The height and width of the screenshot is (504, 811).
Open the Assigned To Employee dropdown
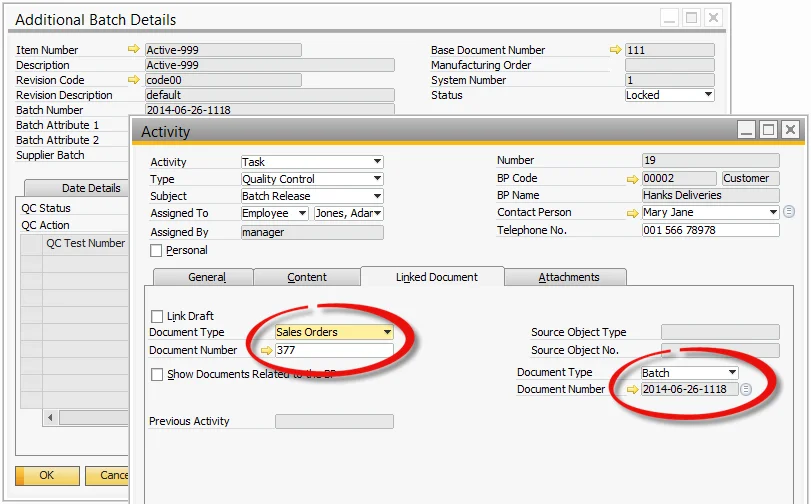coord(303,213)
